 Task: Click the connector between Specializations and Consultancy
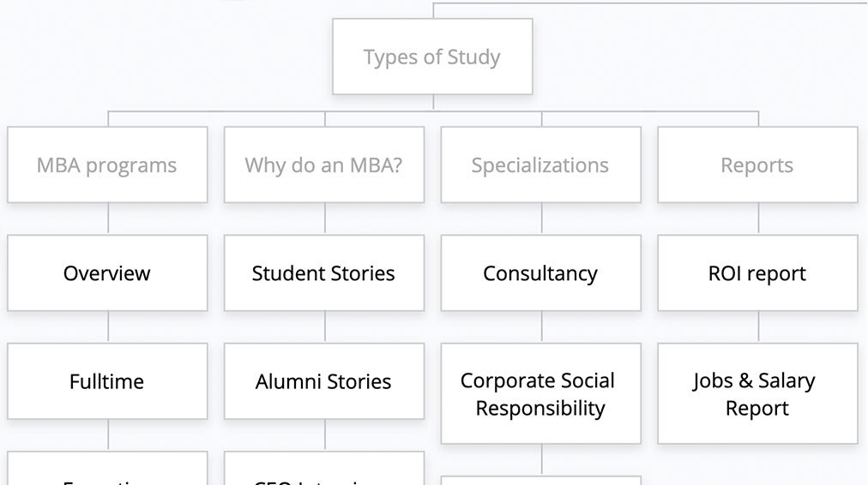tap(541, 219)
